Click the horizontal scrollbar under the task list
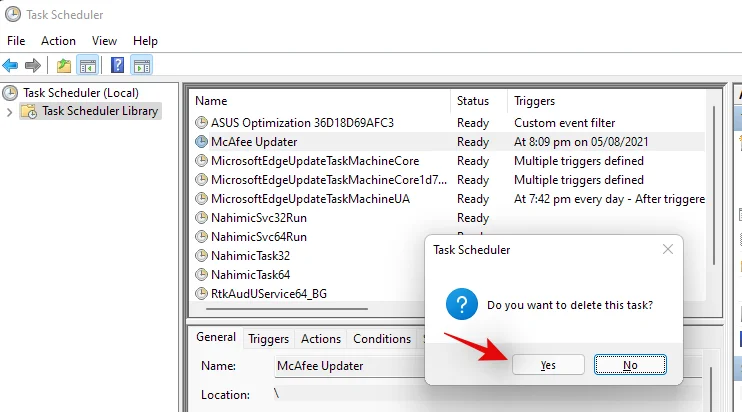 pyautogui.click(x=287, y=309)
